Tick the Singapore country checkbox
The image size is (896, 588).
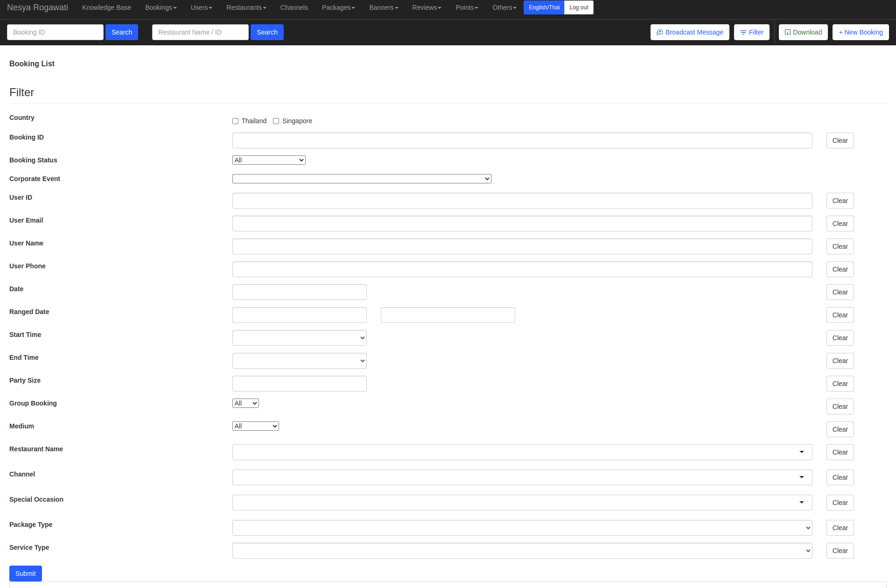point(276,121)
